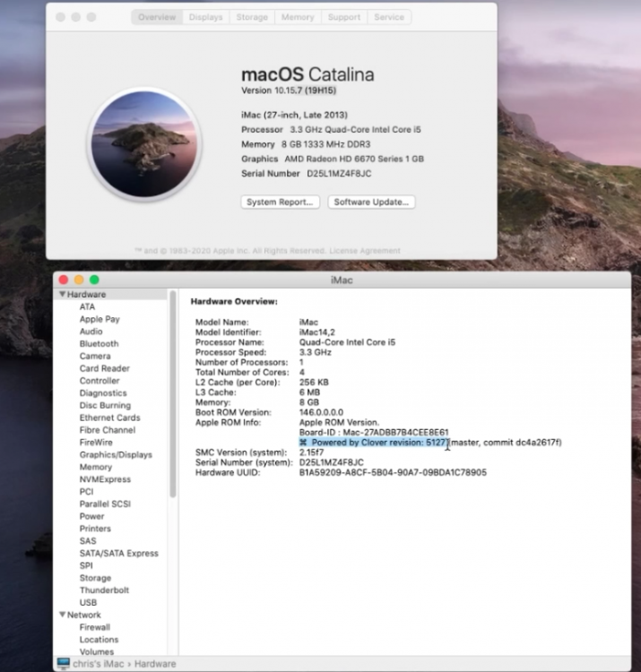Click Boot ROM Version 146.0.0.0.0
The image size is (641, 672).
tap(321, 412)
